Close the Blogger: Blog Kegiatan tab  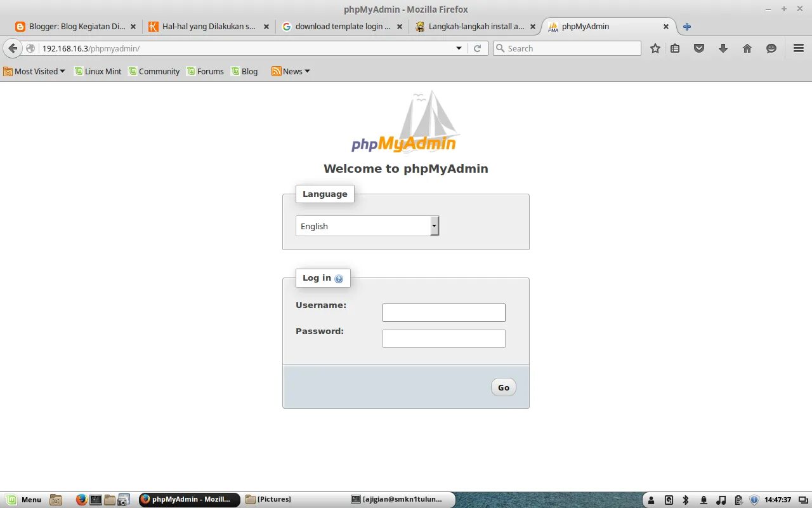tap(133, 27)
